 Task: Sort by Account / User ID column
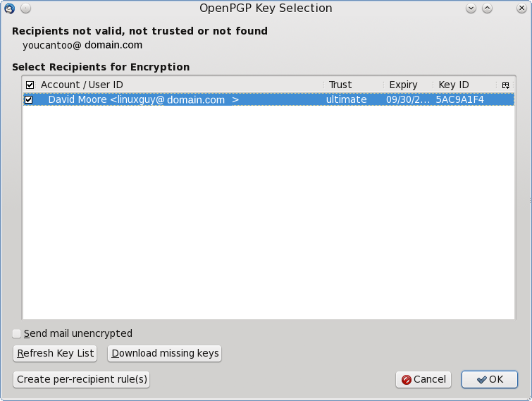coord(82,85)
